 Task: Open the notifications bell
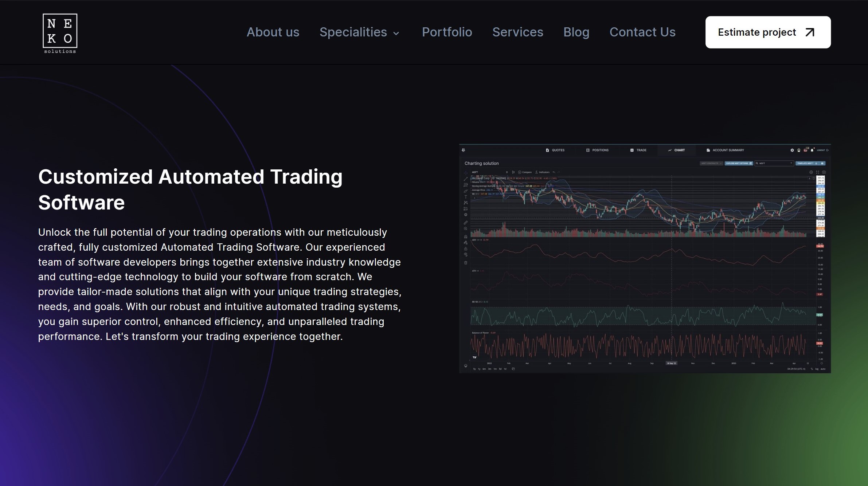click(x=812, y=150)
